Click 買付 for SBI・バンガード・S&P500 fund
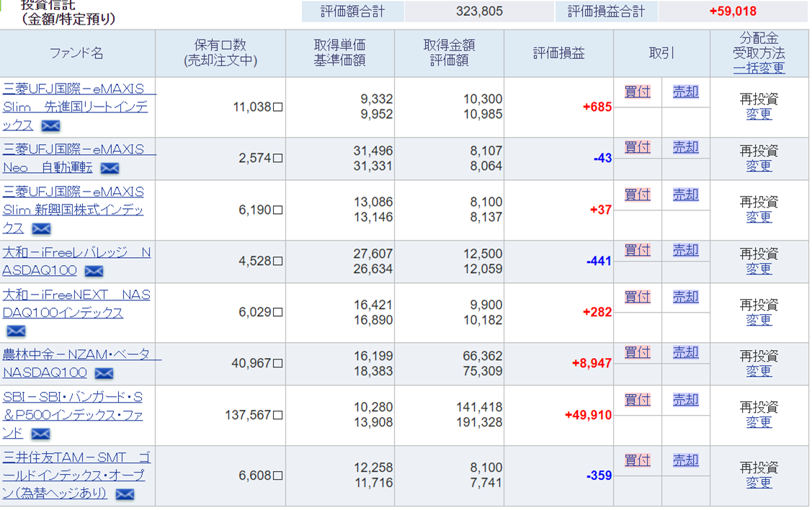This screenshot has width=812, height=510. coord(637,400)
